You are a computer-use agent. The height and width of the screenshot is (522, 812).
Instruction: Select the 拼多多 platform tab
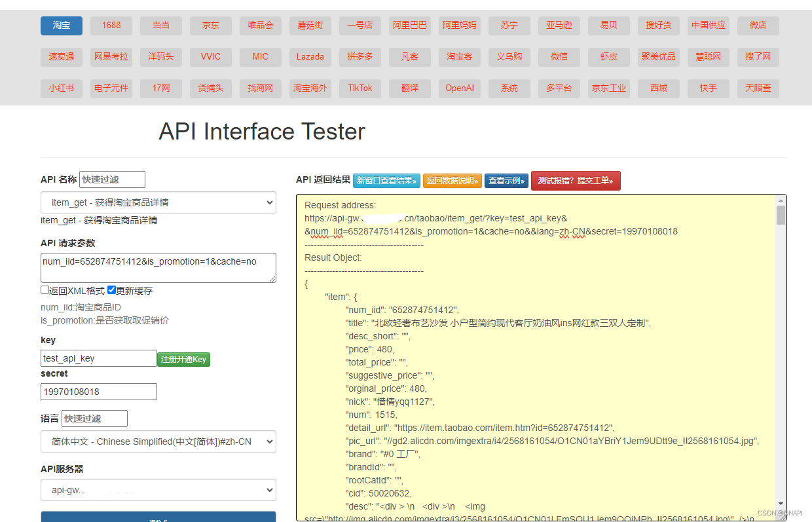coord(360,57)
